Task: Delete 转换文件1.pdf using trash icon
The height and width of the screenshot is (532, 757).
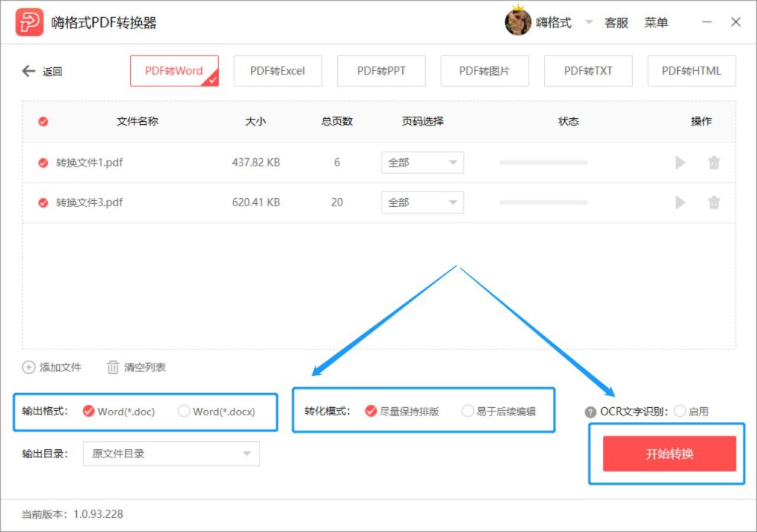Action: coord(714,163)
